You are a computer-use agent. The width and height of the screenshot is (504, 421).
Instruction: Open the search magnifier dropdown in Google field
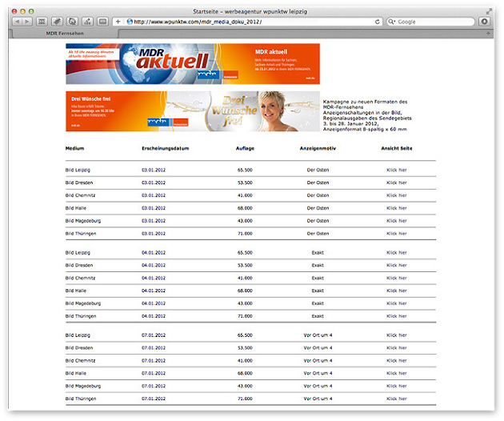[x=391, y=22]
